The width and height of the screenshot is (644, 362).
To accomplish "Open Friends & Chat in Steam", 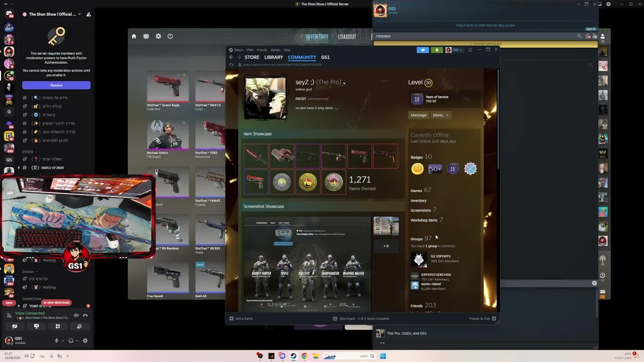I will (482, 319).
